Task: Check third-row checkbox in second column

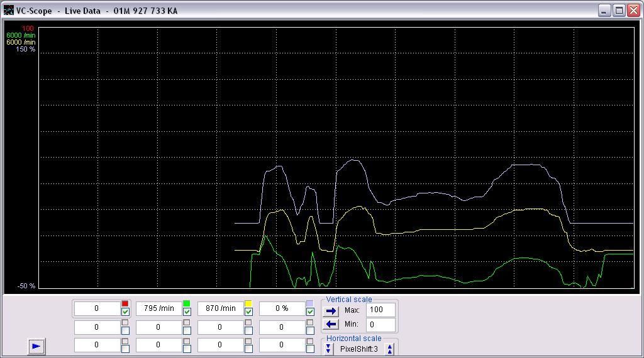Action: pyautogui.click(x=187, y=349)
